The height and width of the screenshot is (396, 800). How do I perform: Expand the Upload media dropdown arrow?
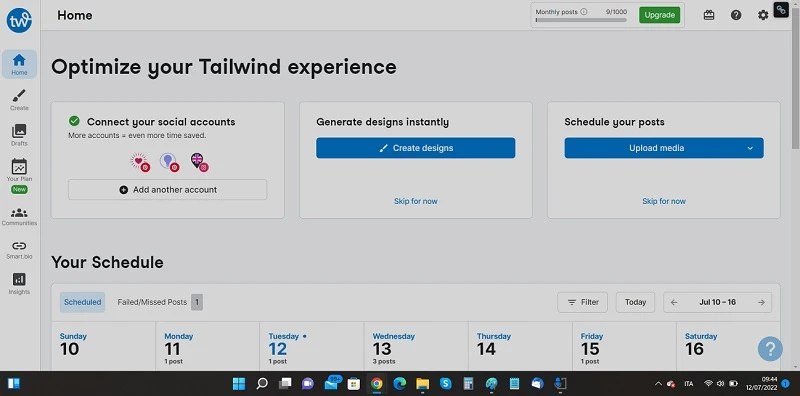[x=750, y=148]
